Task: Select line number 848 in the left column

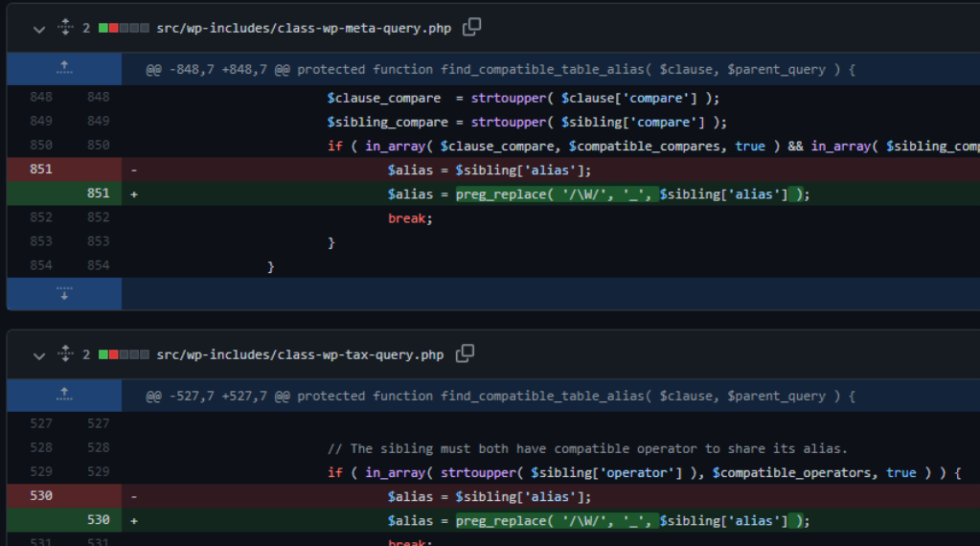Action: coord(40,97)
